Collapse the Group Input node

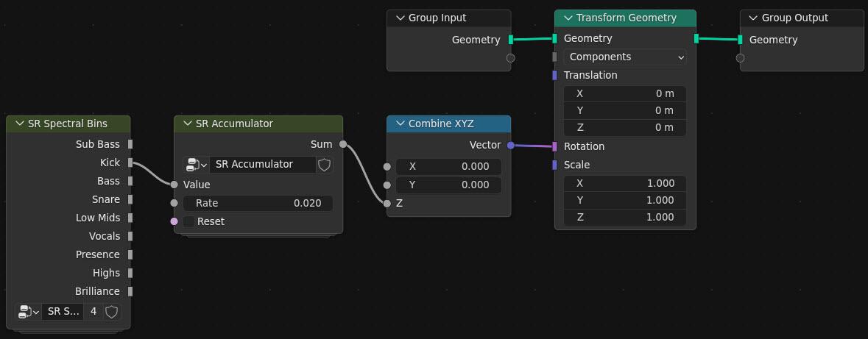pos(401,18)
